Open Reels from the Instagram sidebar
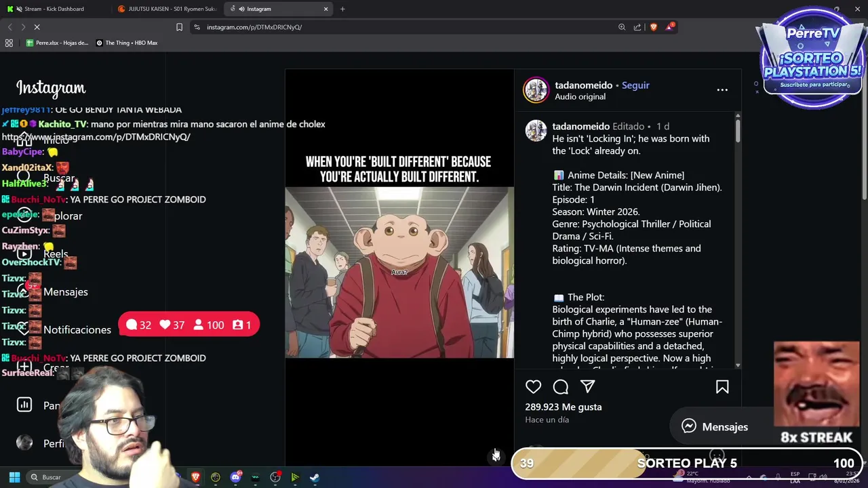868x488 pixels. (43, 253)
